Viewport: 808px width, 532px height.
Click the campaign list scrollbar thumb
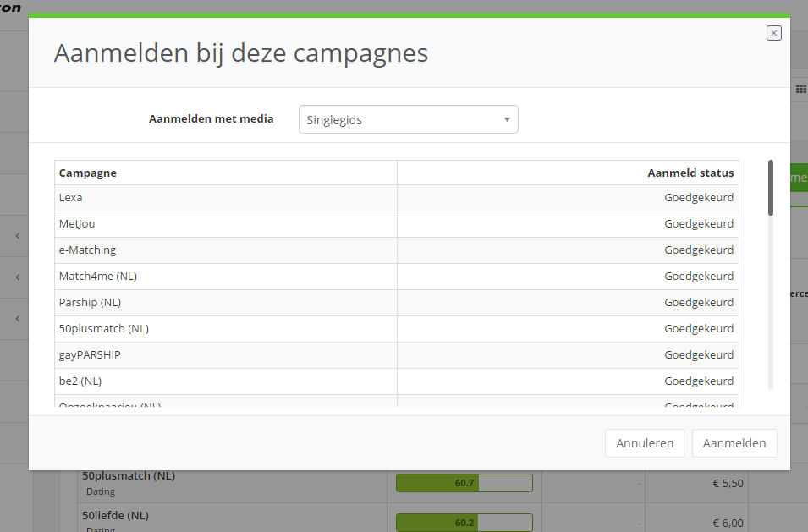pos(771,188)
